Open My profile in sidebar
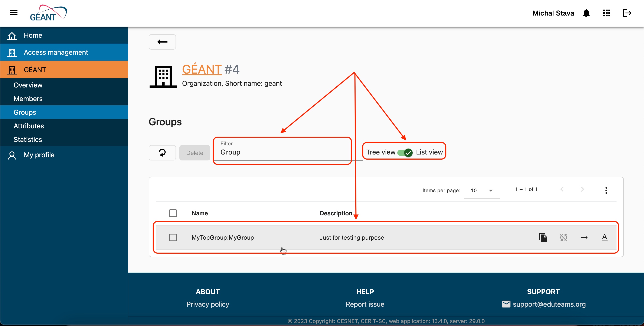The width and height of the screenshot is (644, 326). 64,155
